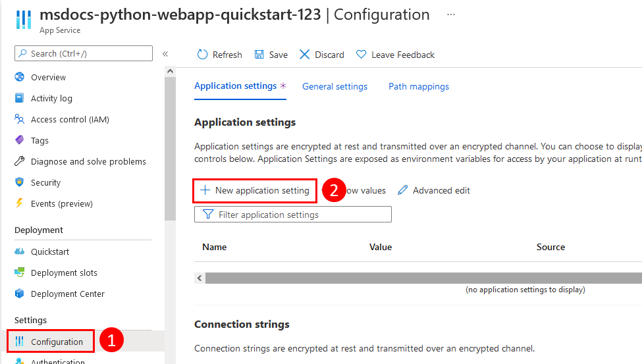The image size is (642, 364).
Task: Click the Refresh icon in the toolbar
Action: pos(203,55)
